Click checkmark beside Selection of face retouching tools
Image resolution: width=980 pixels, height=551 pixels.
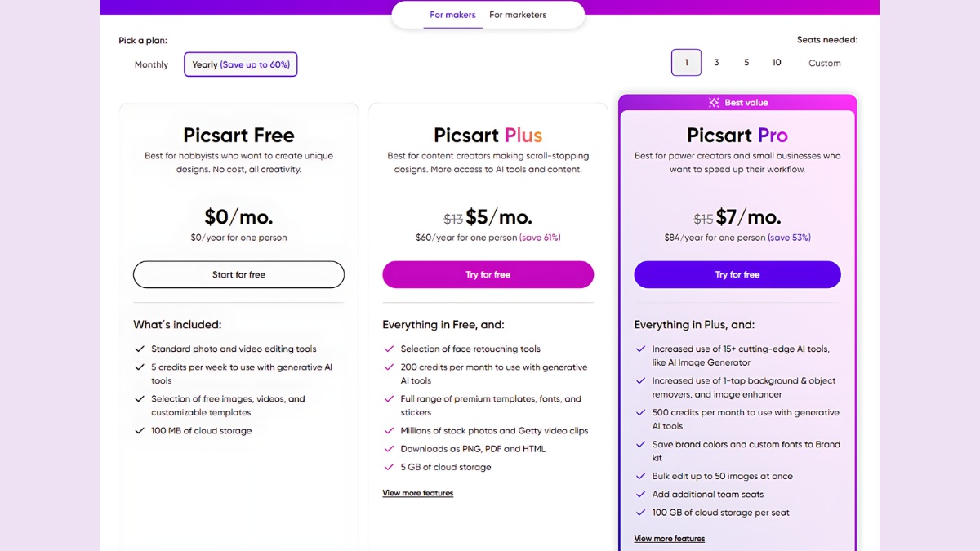coord(389,349)
